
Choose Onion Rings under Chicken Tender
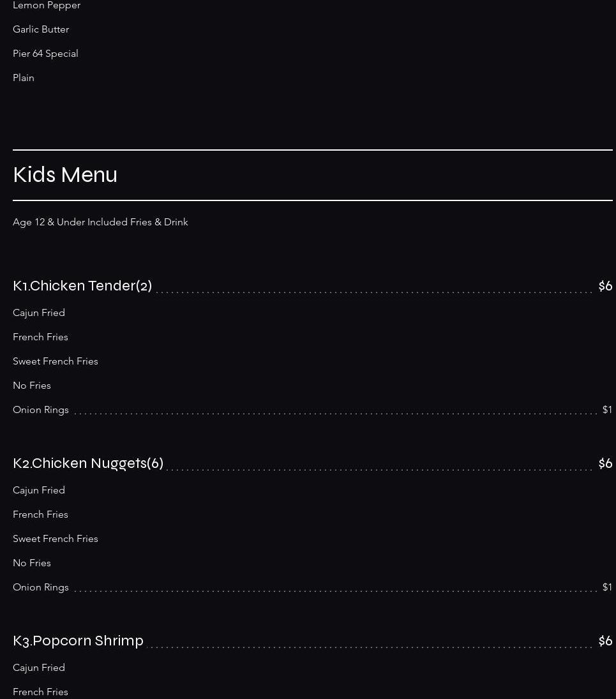[41, 410]
